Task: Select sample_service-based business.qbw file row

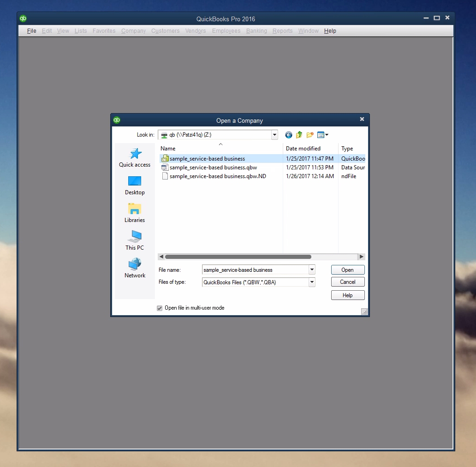Action: click(x=262, y=168)
